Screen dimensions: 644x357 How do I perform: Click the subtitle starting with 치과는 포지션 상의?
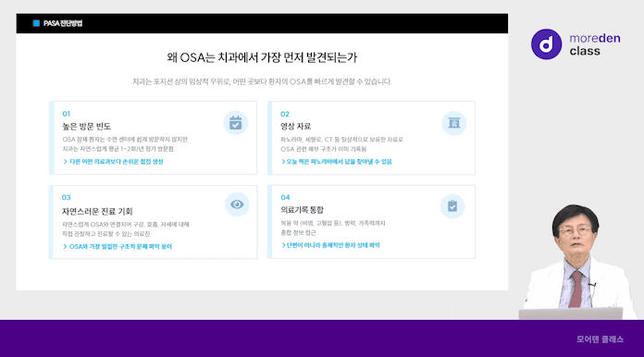click(x=262, y=81)
